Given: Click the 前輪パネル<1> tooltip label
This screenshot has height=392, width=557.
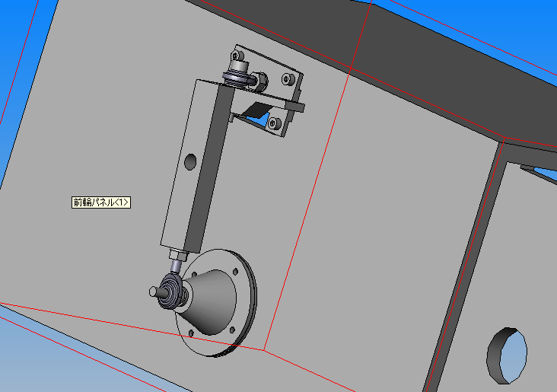Looking at the screenshot, I should (101, 202).
